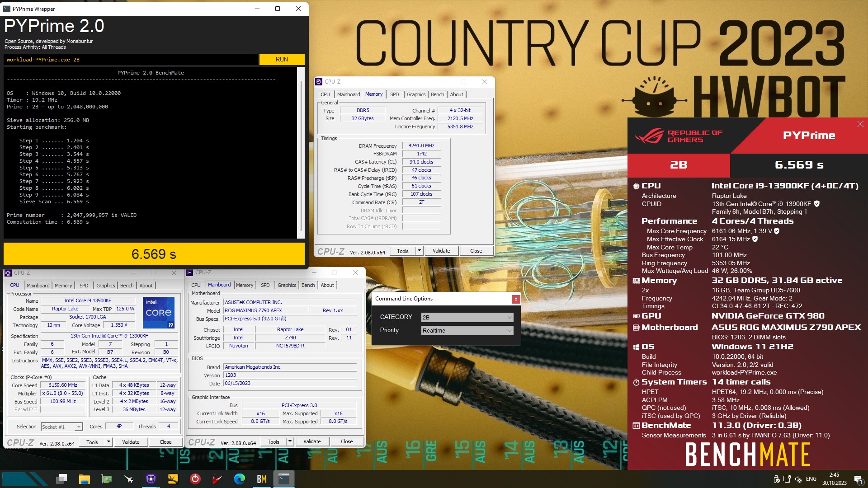Screen dimensions: 868x488
Task: Open Memory tab in CPU-Z CPU window
Action: [63, 286]
